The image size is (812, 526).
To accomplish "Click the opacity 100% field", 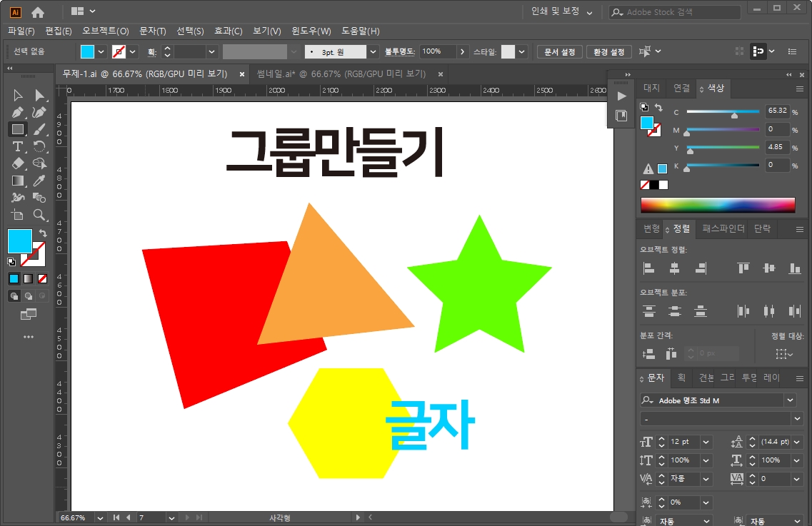I will (x=438, y=52).
